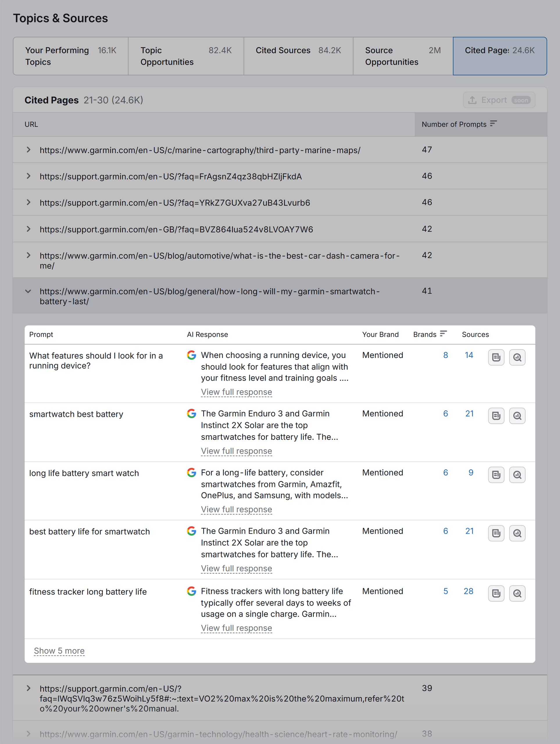Select Your Performing Topics tab
This screenshot has height=744, width=560.
click(71, 56)
